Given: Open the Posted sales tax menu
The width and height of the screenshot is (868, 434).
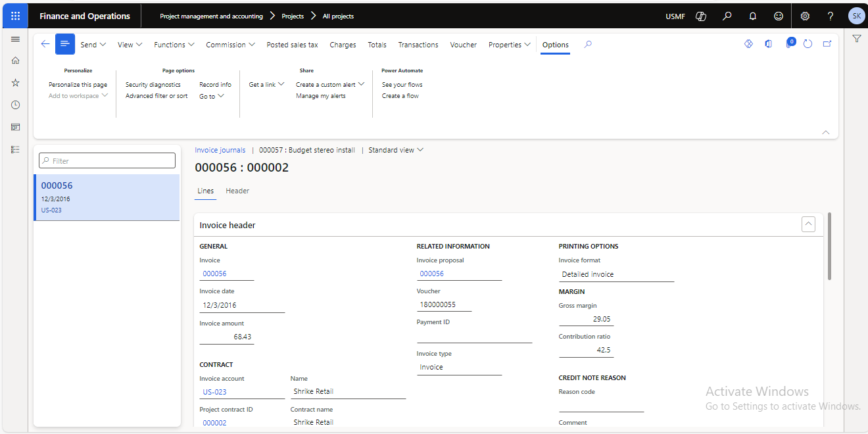Looking at the screenshot, I should [x=292, y=45].
